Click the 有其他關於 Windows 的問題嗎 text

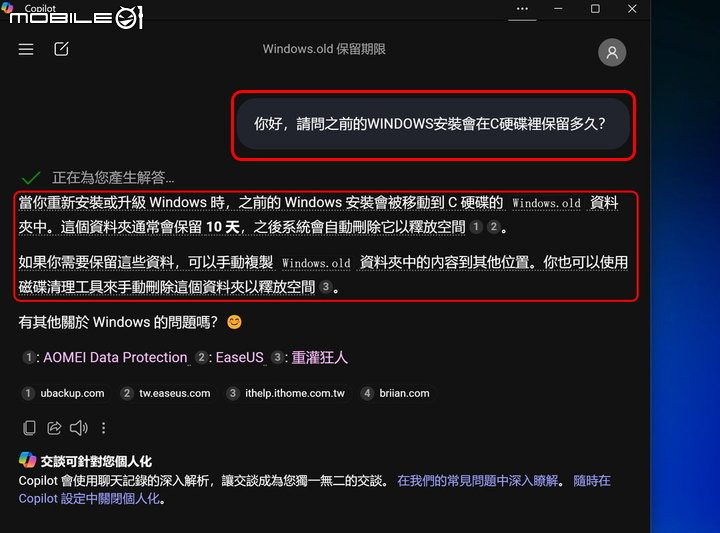118,322
